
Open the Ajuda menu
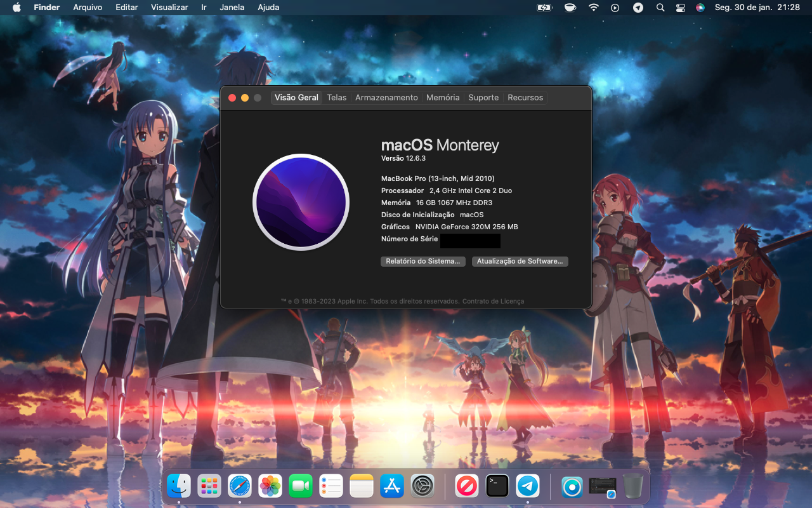(x=268, y=8)
